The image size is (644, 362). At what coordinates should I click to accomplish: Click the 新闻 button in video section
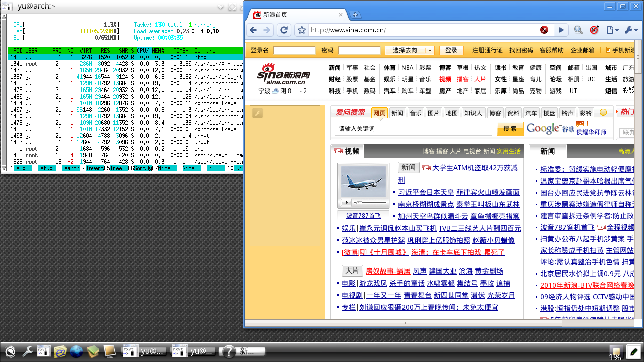[x=409, y=167]
